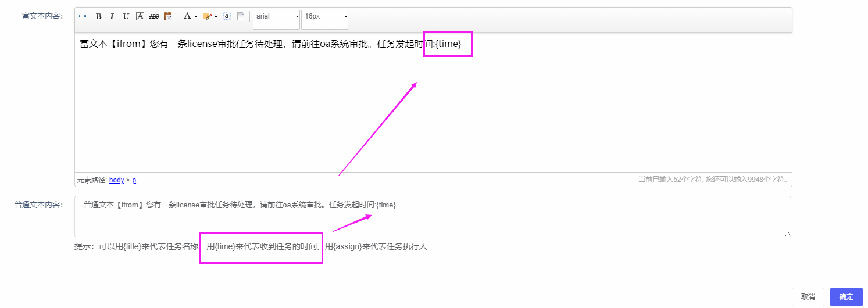Click the plain text content textarea
The image size is (868, 308).
433,221
